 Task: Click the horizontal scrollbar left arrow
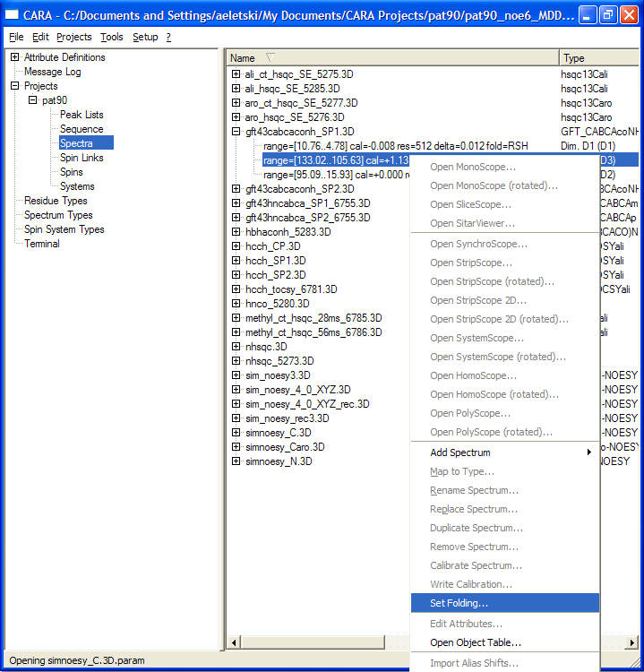[x=234, y=642]
